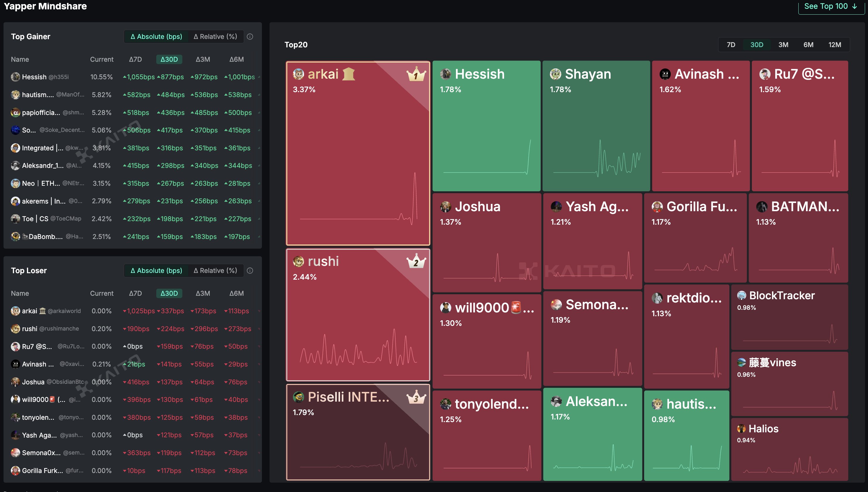Click Hessish avatar in Top Gainer list
868x492 pixels.
click(x=15, y=77)
